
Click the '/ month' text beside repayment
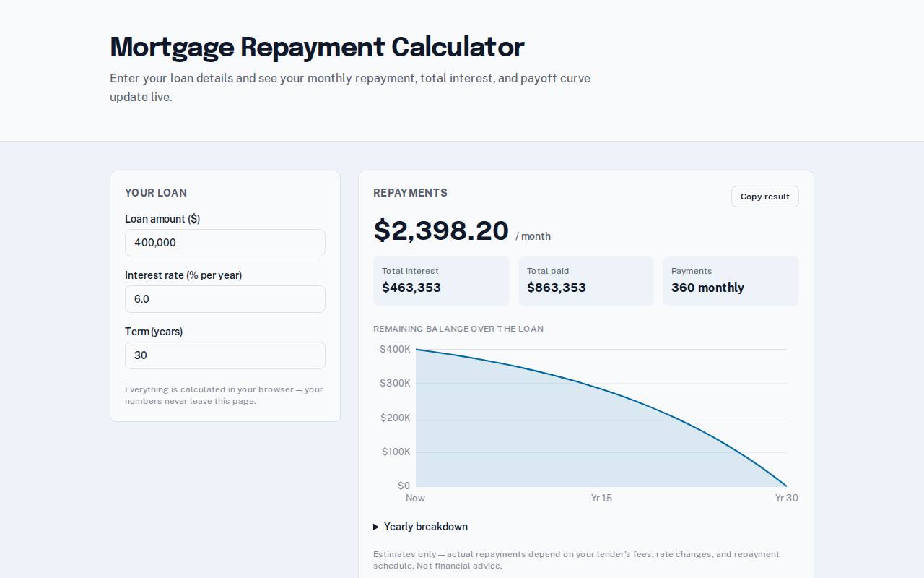tap(533, 236)
